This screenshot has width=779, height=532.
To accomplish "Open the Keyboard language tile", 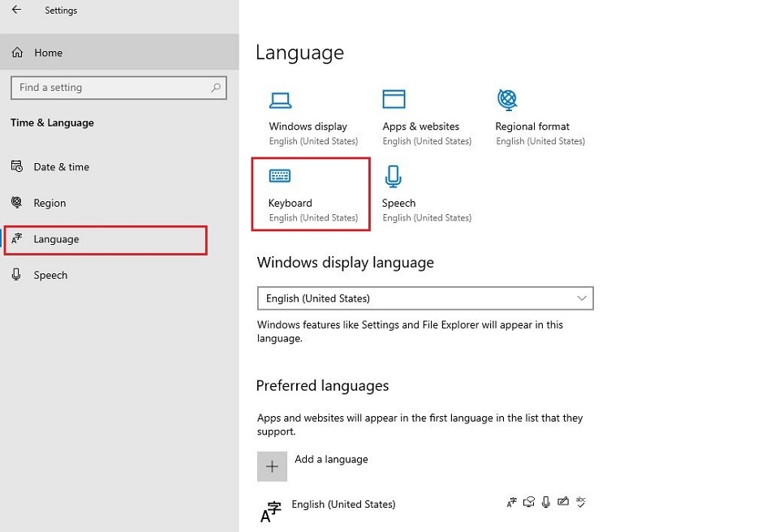I will coord(311,195).
